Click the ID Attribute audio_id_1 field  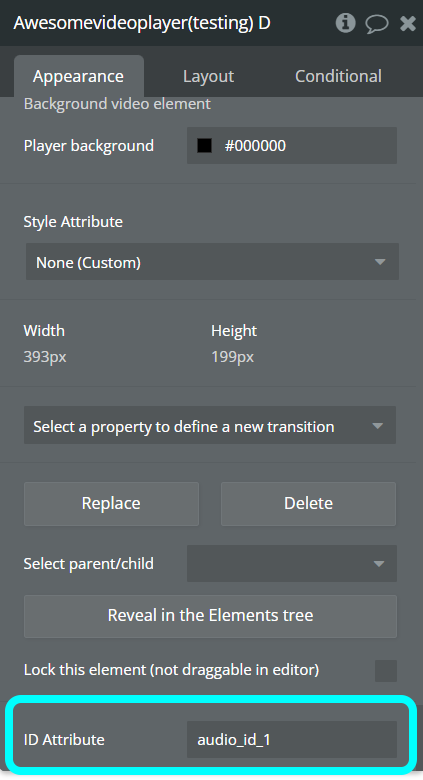click(292, 740)
